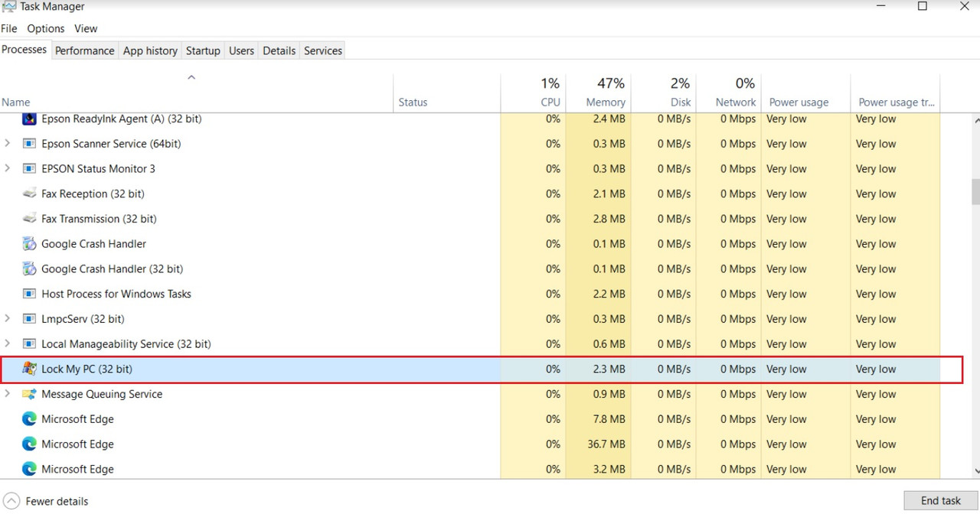
Task: Click the 2.4 MB memory value
Action: point(609,119)
